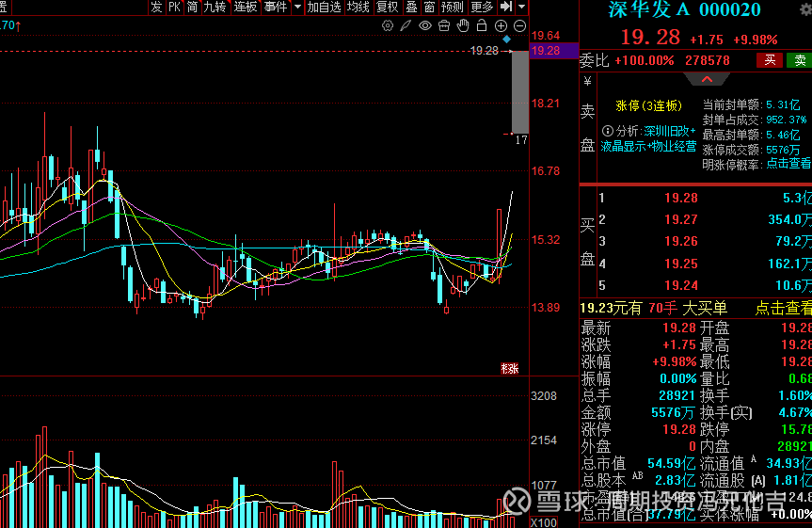Click 委比 value +100.00%
This screenshot has width=812, height=528.
point(645,60)
